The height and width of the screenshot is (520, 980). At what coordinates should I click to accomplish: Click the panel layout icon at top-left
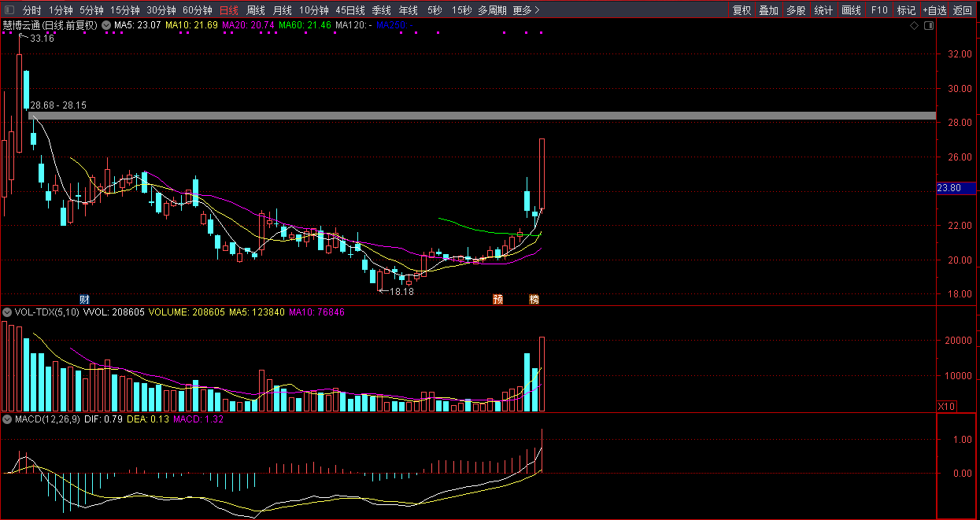coord(9,10)
